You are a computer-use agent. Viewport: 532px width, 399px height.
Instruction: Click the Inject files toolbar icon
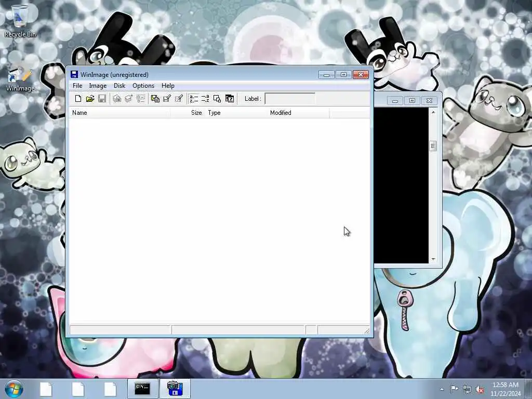point(129,99)
